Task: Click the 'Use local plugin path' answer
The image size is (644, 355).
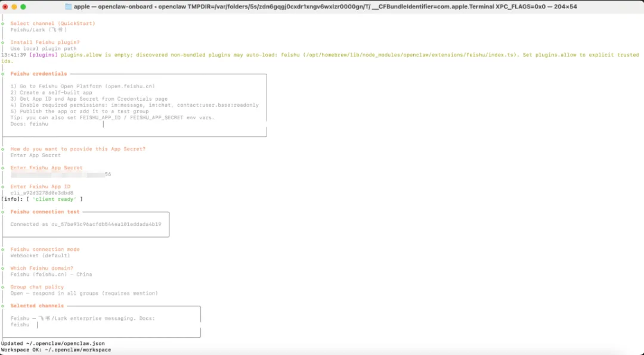Action: coord(43,48)
